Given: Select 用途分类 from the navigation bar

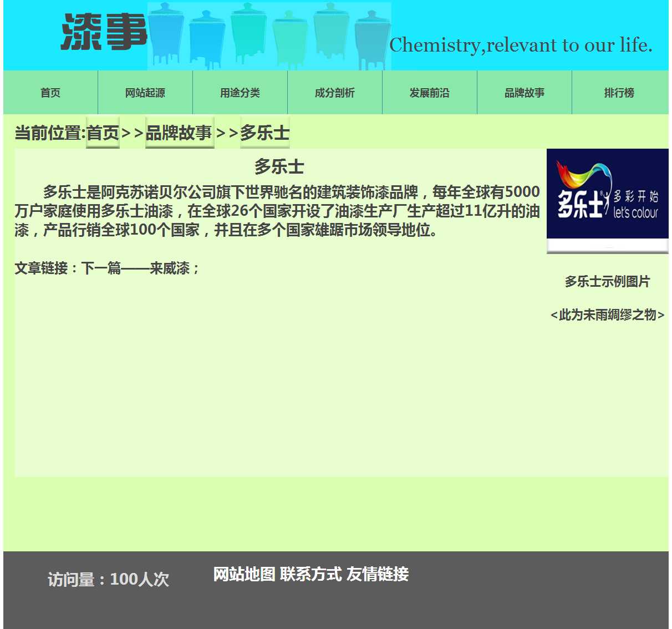Looking at the screenshot, I should 240,93.
